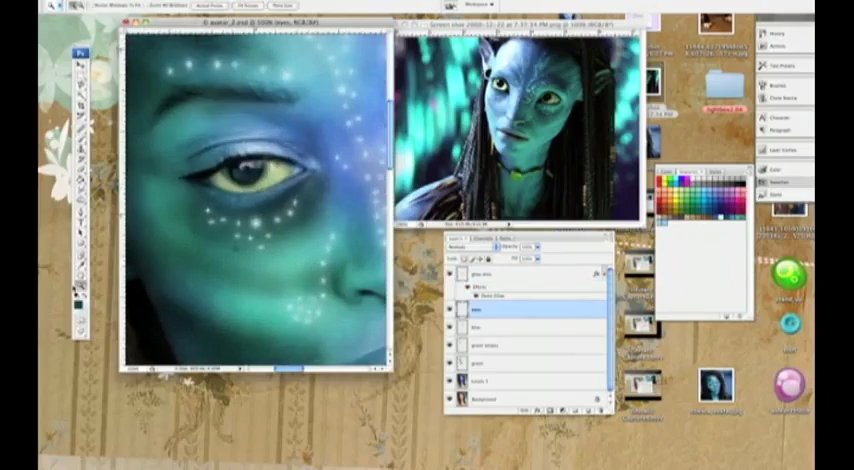
Task: Click the Fit Screen button
Action: pyautogui.click(x=248, y=5)
